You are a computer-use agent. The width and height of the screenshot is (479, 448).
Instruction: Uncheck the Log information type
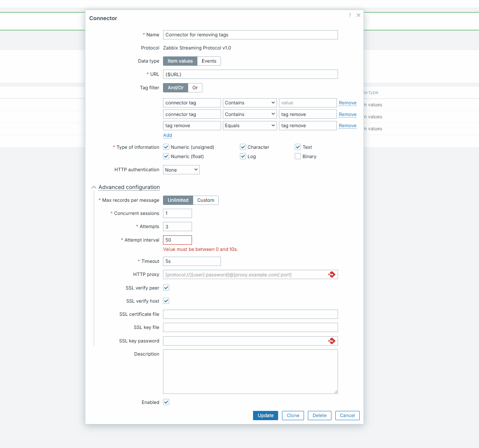click(x=243, y=157)
